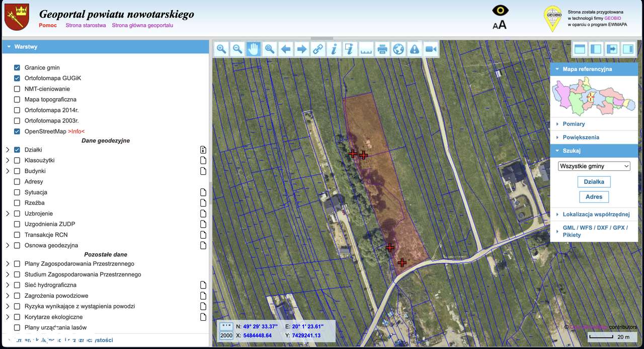
Task: Toggle the left panel layout icon
Action: coord(596,49)
